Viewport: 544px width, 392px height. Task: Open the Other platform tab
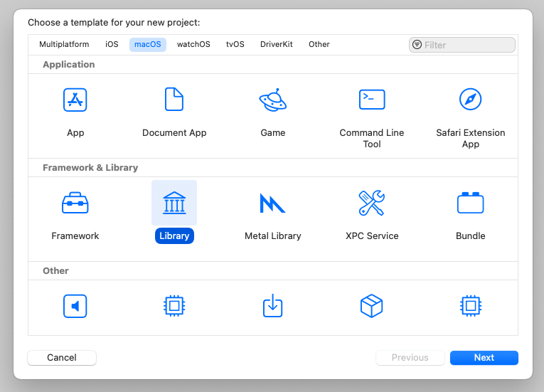[x=319, y=44]
